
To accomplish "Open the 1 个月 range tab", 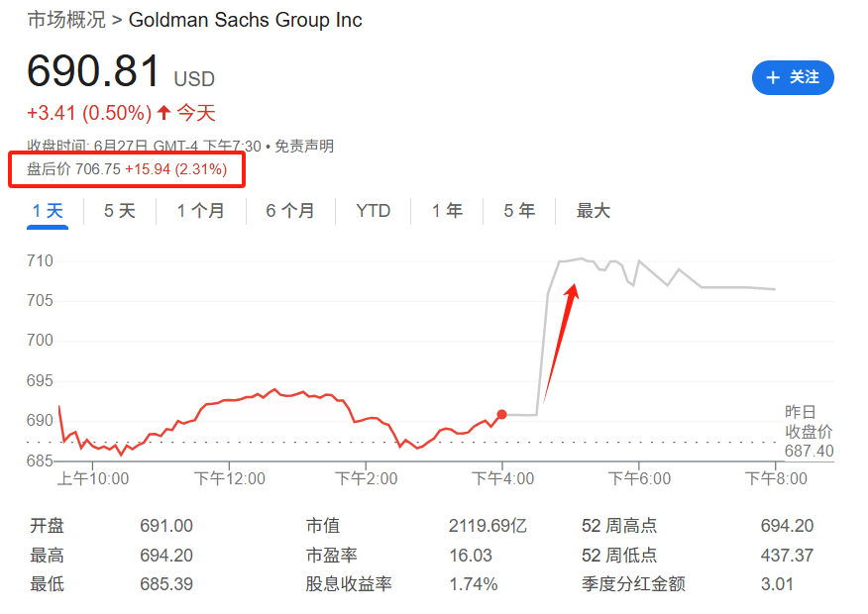I will [200, 211].
